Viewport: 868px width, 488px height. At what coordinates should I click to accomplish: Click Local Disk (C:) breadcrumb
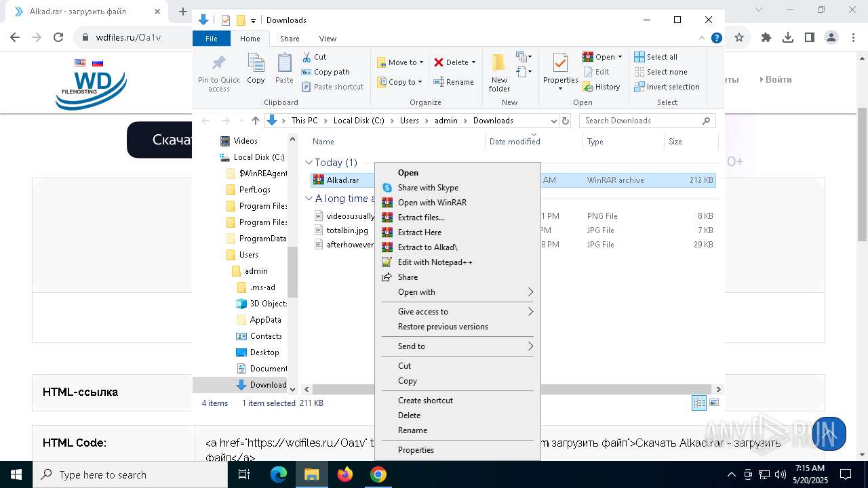coord(359,121)
